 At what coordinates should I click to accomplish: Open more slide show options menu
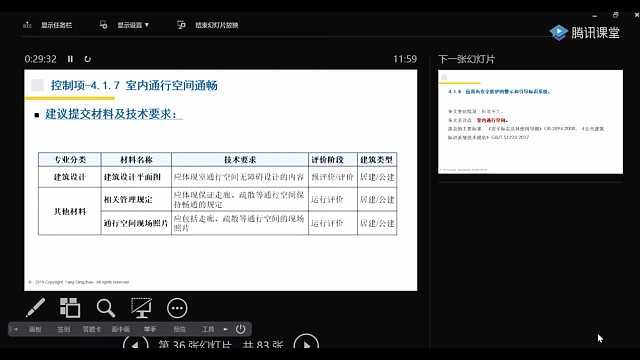point(177,308)
